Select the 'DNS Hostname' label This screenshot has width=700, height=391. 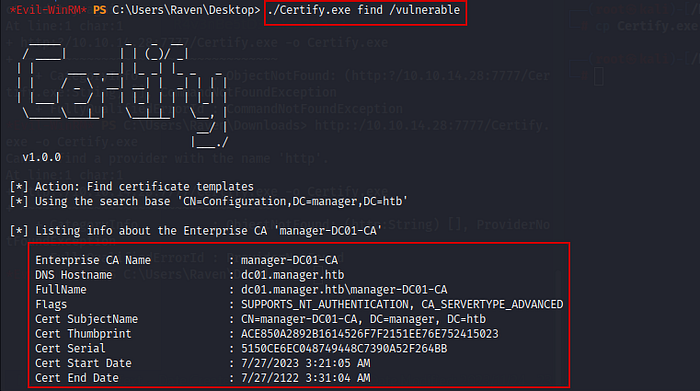[74, 275]
